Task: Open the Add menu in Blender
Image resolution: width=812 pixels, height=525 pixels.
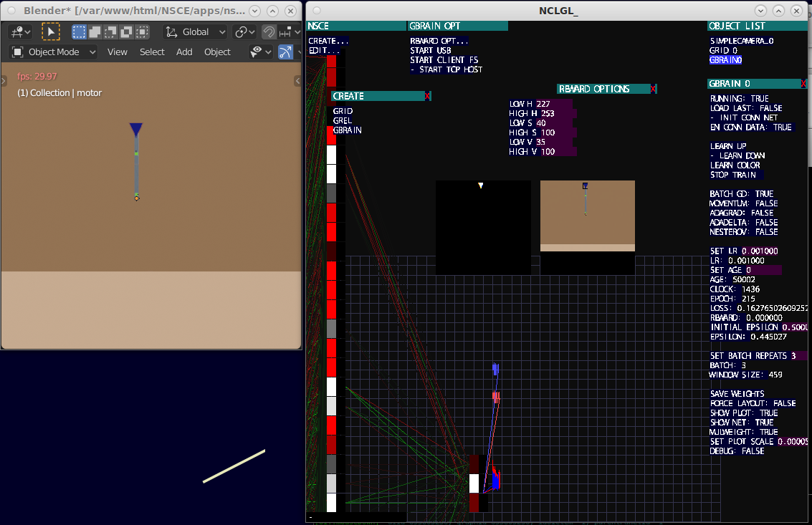Action: coord(184,52)
